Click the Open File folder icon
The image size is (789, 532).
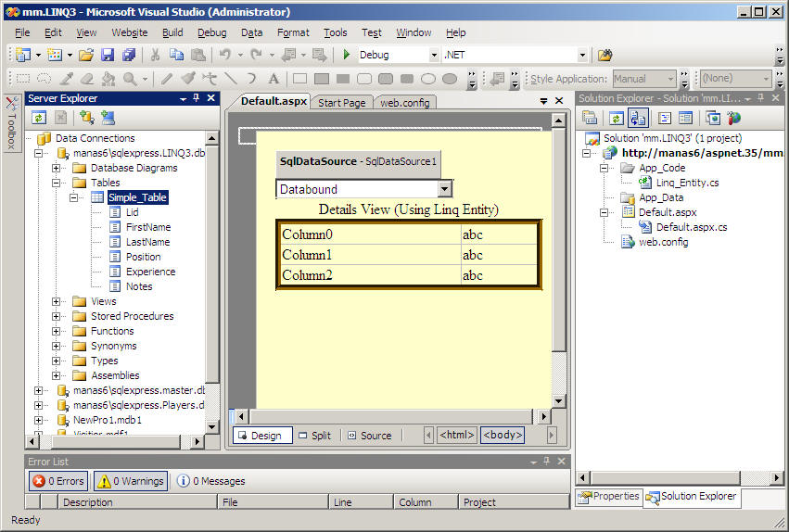coord(86,55)
